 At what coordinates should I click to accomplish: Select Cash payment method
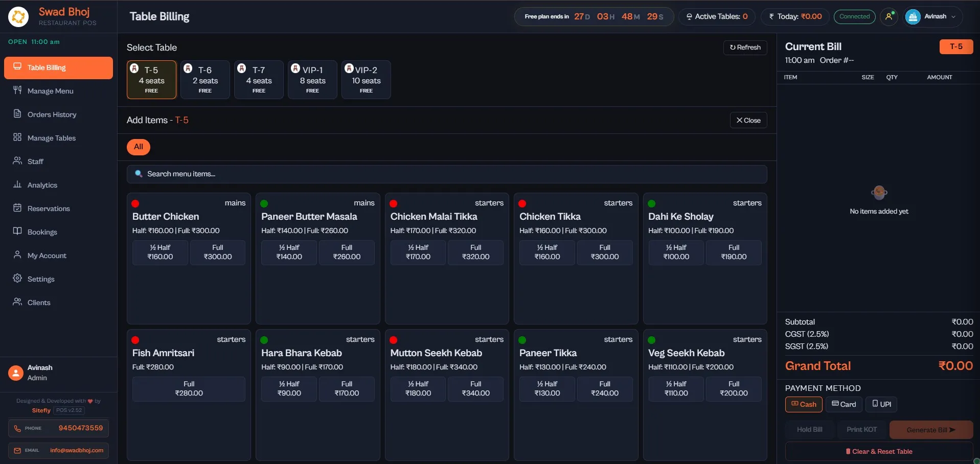coord(804,404)
